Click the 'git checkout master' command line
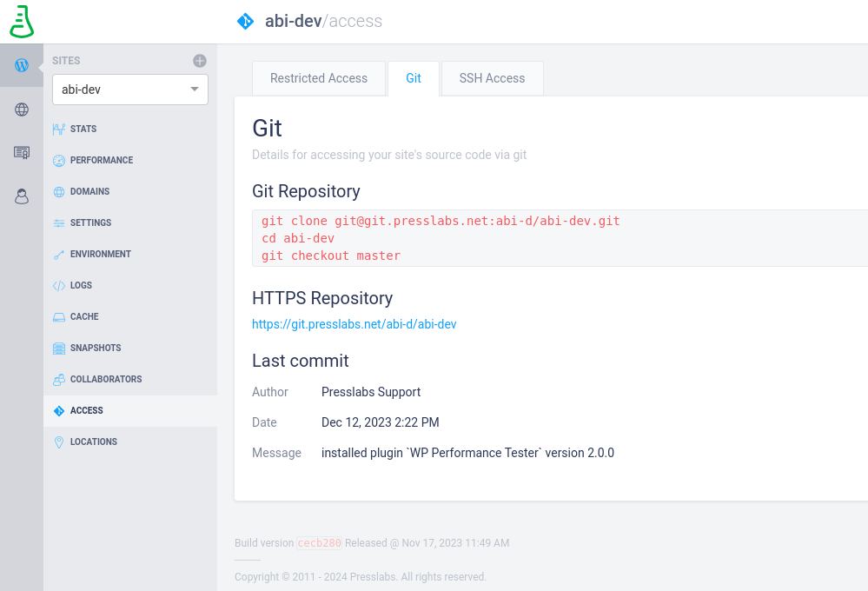The image size is (868, 591). (330, 256)
